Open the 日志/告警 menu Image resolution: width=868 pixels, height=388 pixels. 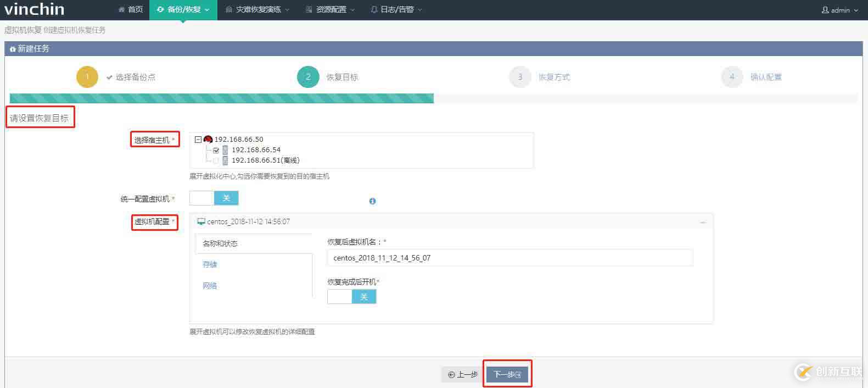pyautogui.click(x=396, y=9)
